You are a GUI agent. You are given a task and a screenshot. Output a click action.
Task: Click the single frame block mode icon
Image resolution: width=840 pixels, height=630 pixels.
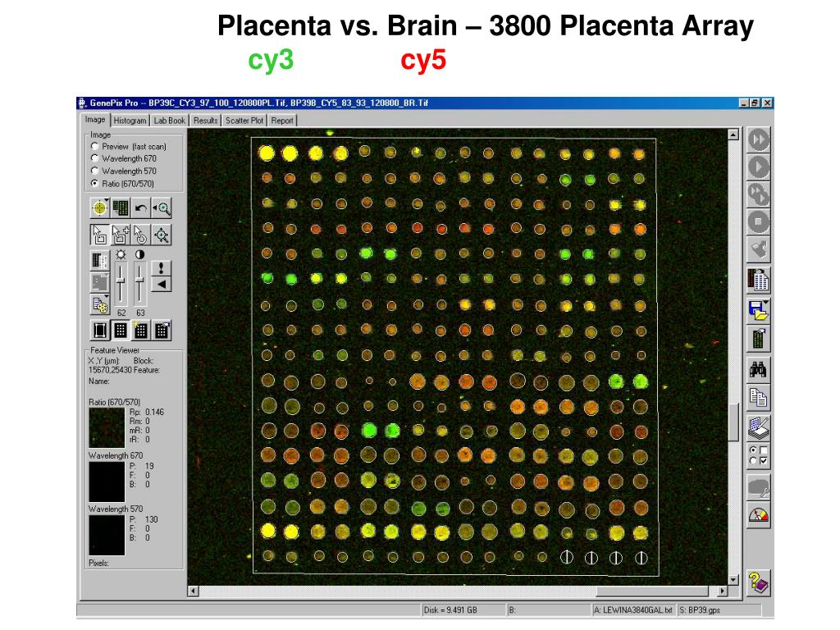(x=99, y=331)
